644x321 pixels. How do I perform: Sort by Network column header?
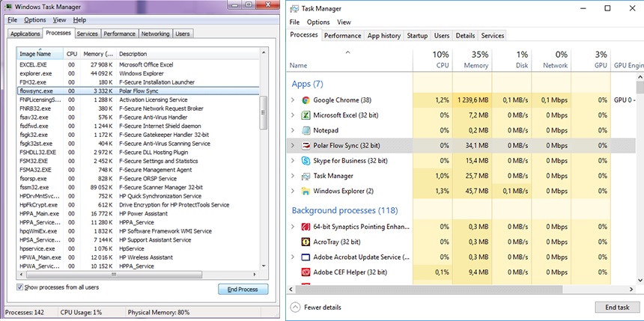pyautogui.click(x=551, y=60)
